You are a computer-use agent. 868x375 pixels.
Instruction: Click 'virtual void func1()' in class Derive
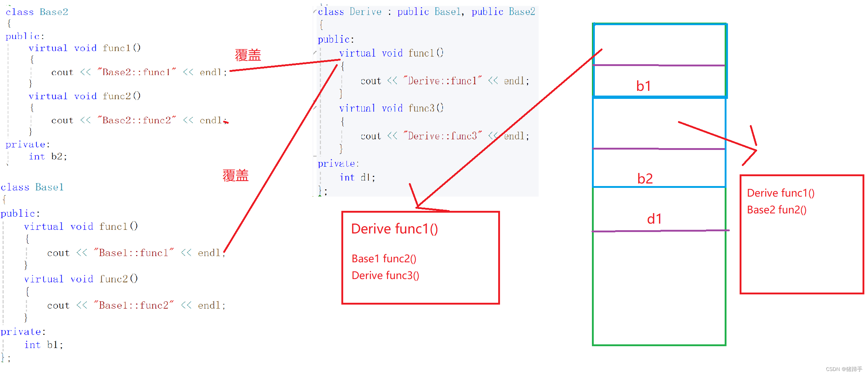pyautogui.click(x=391, y=53)
